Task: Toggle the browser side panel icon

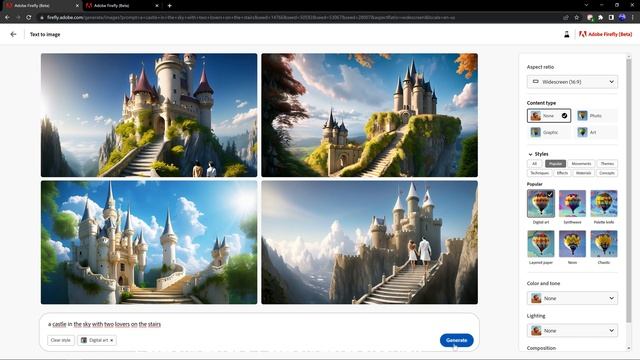Action: [611, 18]
